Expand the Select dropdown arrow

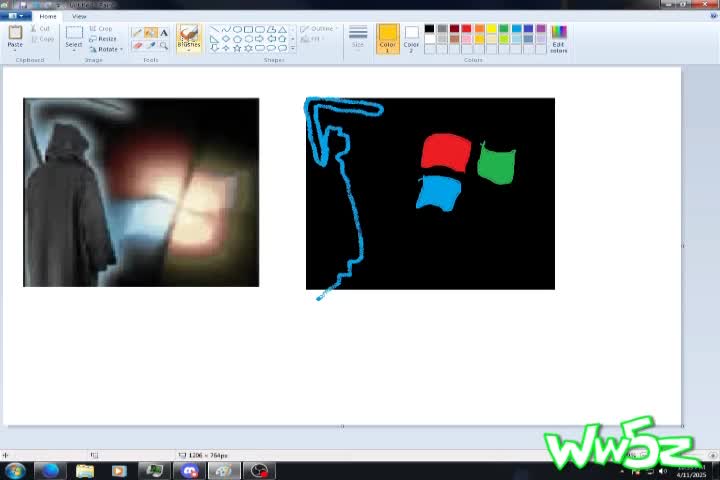click(x=74, y=50)
